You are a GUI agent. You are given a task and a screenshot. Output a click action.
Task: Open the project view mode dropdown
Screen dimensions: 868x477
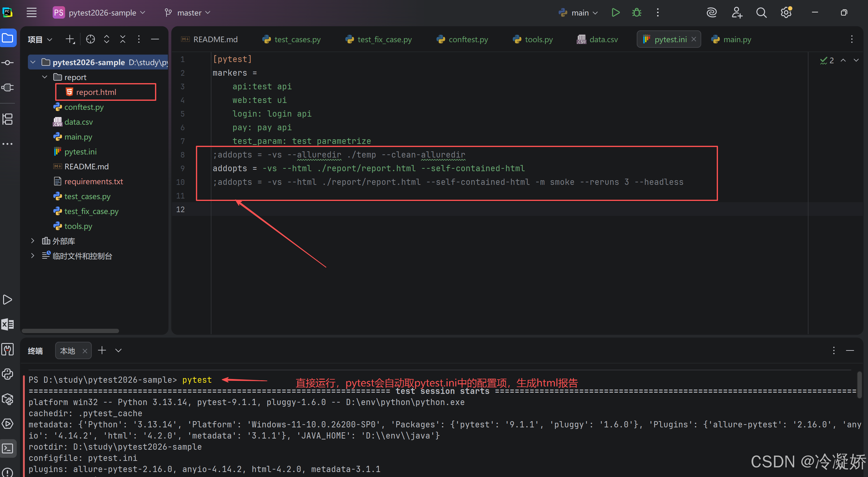(40, 39)
